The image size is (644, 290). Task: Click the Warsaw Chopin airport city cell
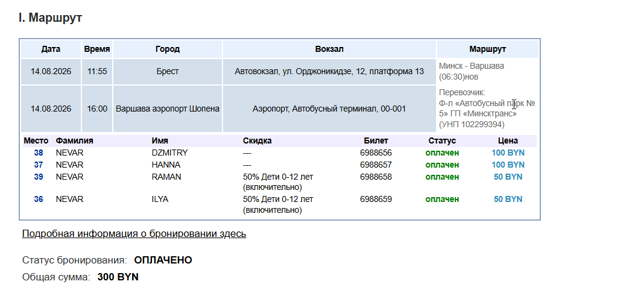(168, 109)
